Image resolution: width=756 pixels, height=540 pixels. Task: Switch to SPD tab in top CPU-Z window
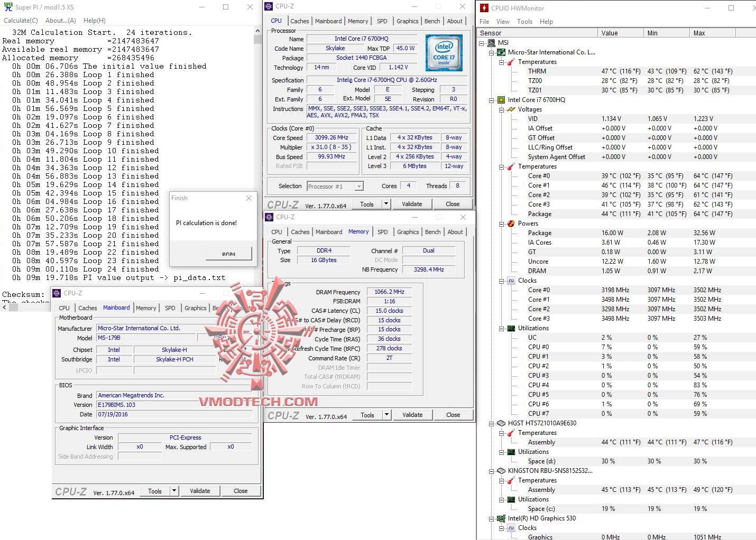click(382, 21)
